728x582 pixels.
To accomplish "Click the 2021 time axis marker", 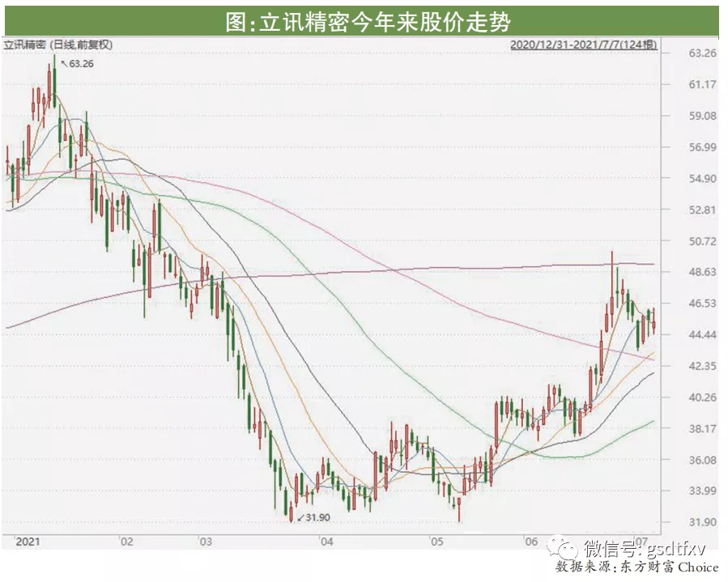I will pos(28,542).
